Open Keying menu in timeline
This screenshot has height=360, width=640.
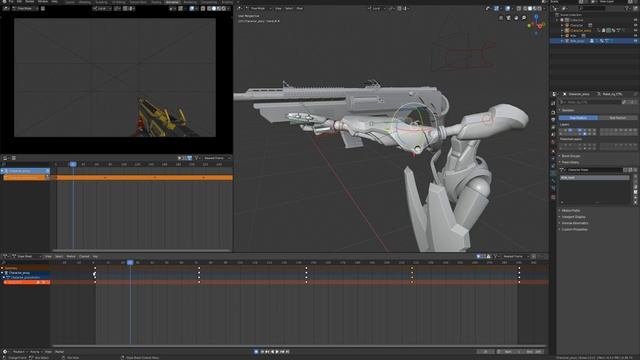pos(35,351)
